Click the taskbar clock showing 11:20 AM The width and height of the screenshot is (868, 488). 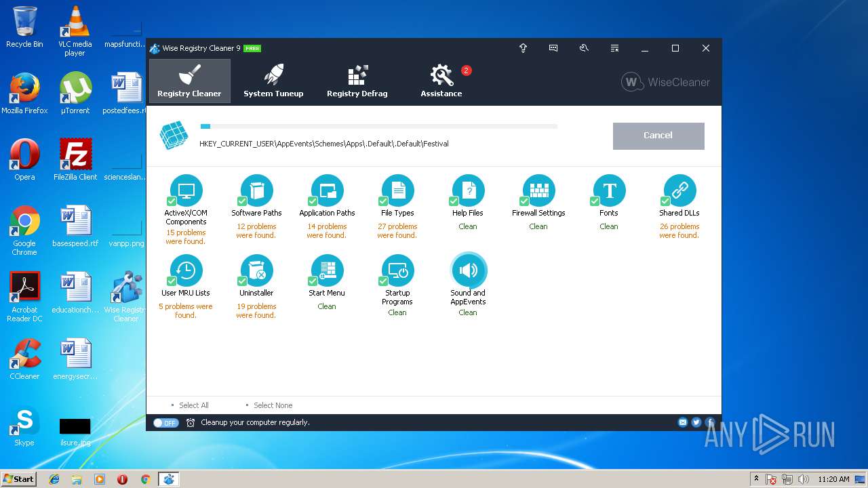point(833,479)
